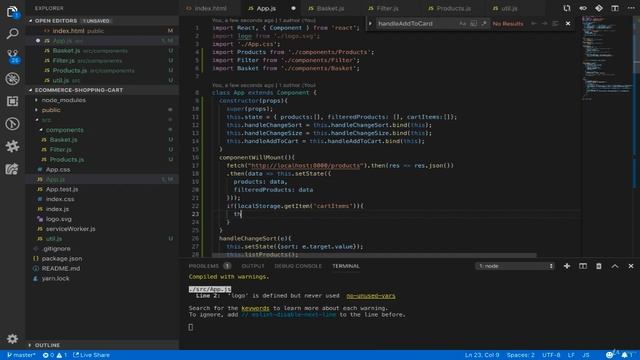Screen dimensions: 640x360
Task: Open serviceWorker.js in the file tree
Action: 70,229
